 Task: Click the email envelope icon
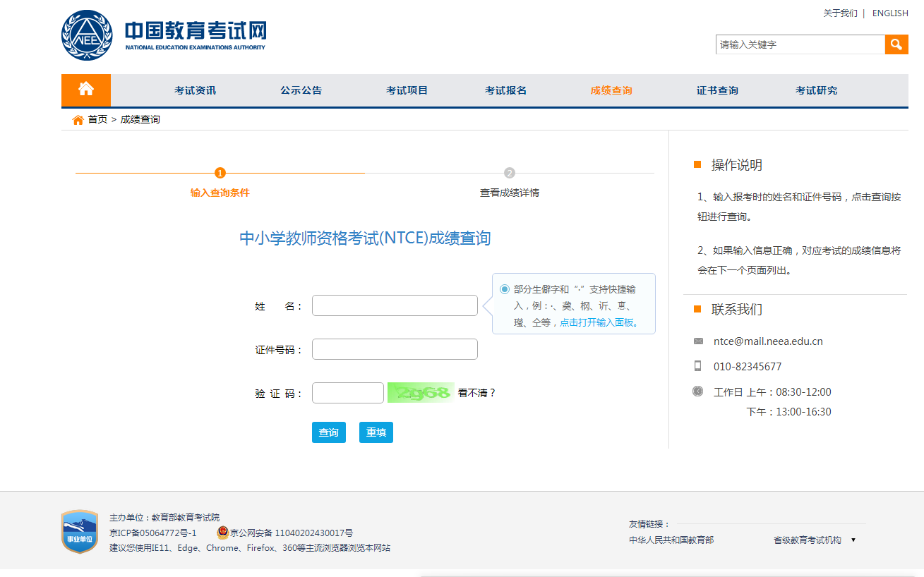(x=698, y=341)
